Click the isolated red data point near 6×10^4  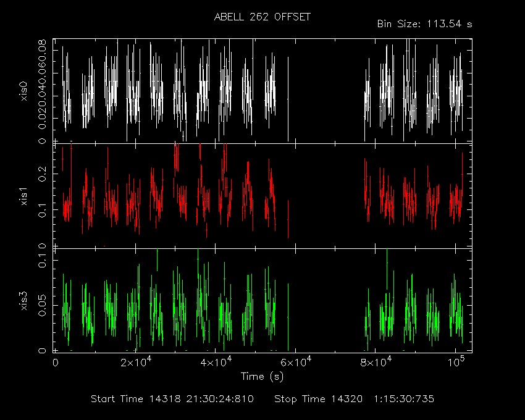click(x=288, y=219)
